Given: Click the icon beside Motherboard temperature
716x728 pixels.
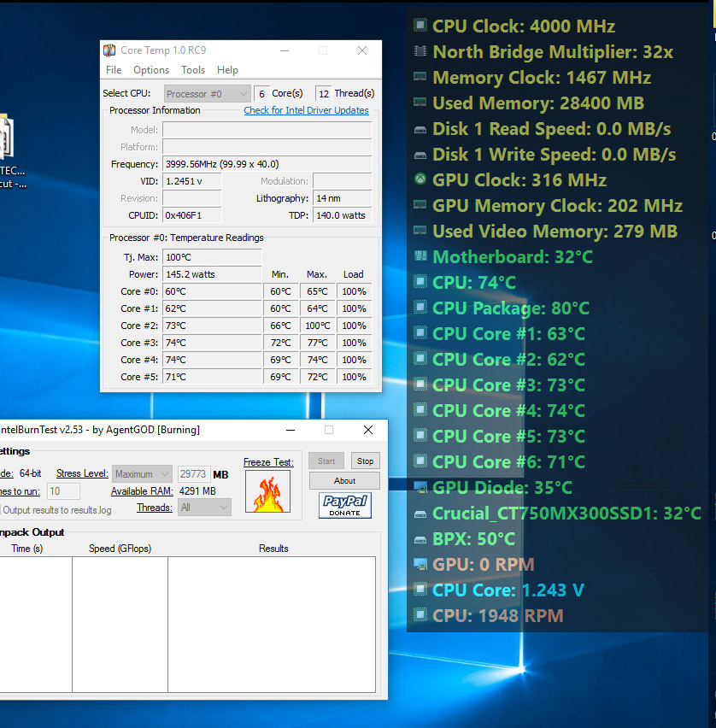Looking at the screenshot, I should [x=420, y=257].
